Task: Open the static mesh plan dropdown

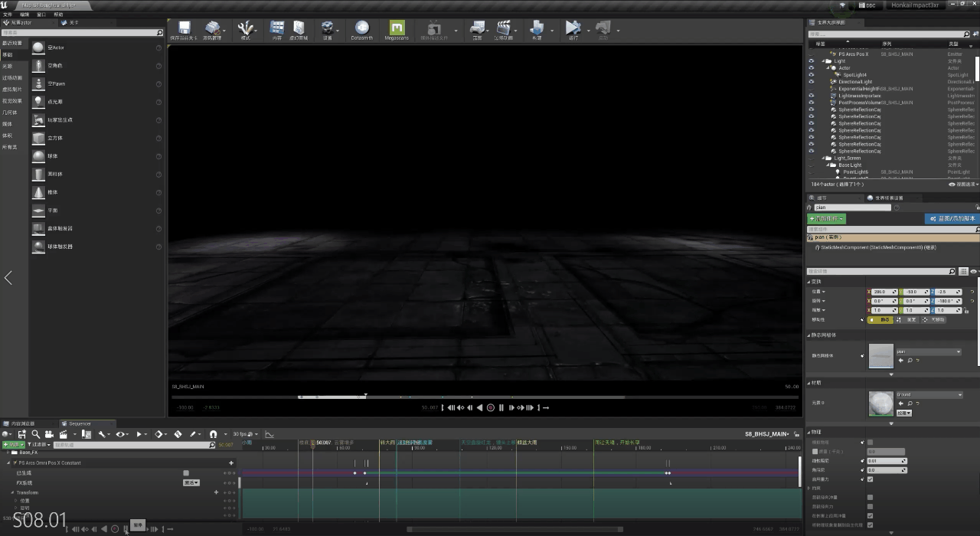Action: coord(928,352)
